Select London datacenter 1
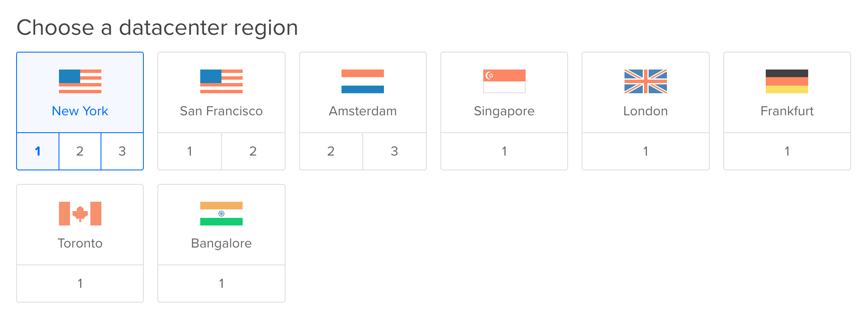The width and height of the screenshot is (868, 334). click(x=645, y=151)
